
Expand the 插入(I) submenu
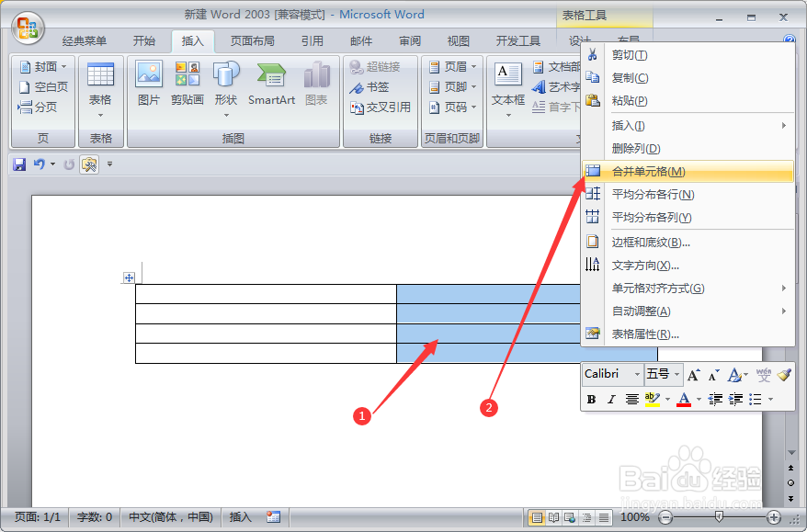point(688,126)
